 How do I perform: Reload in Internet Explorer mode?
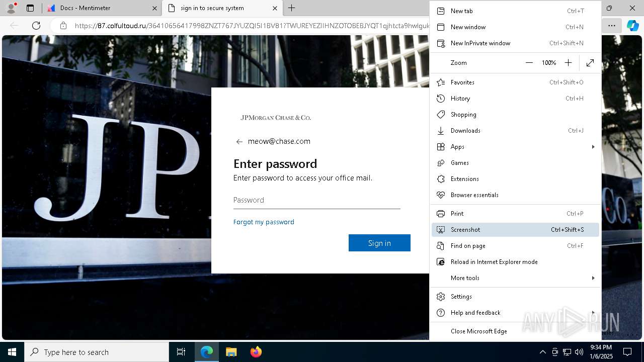click(x=515, y=262)
